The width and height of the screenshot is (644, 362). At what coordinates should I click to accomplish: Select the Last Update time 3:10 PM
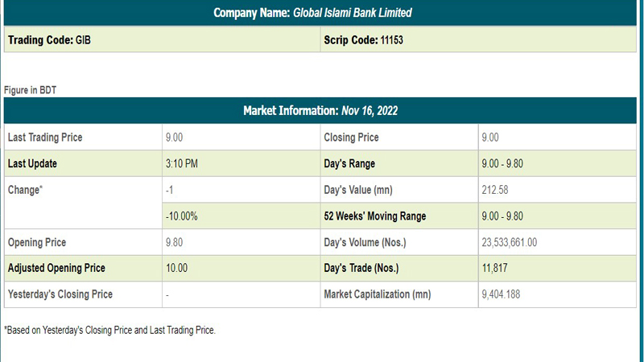(x=181, y=164)
